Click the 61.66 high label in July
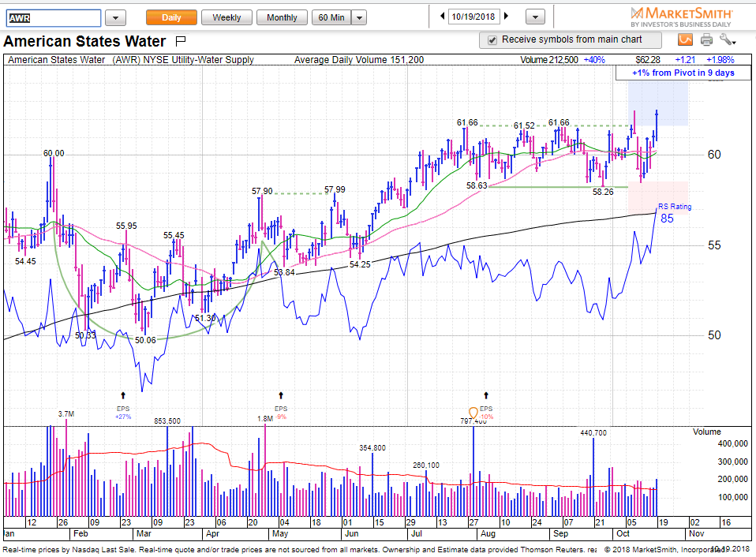 click(467, 122)
